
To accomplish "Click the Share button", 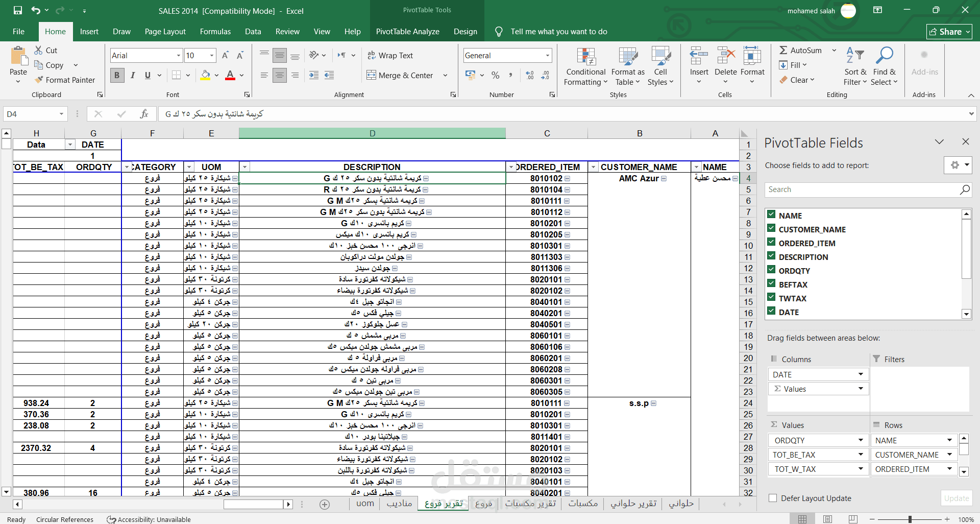I will tap(949, 32).
